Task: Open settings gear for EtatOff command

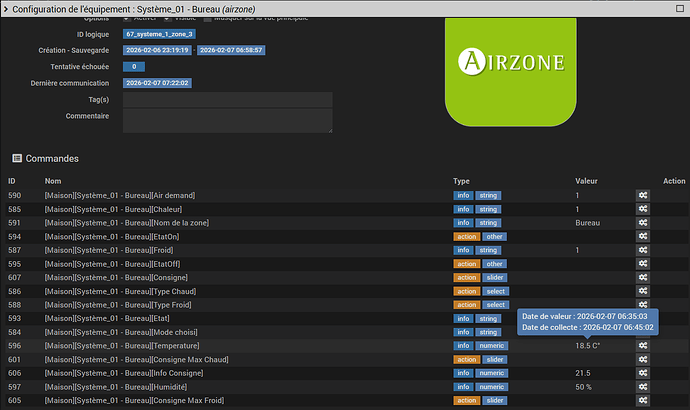Action: click(x=642, y=264)
